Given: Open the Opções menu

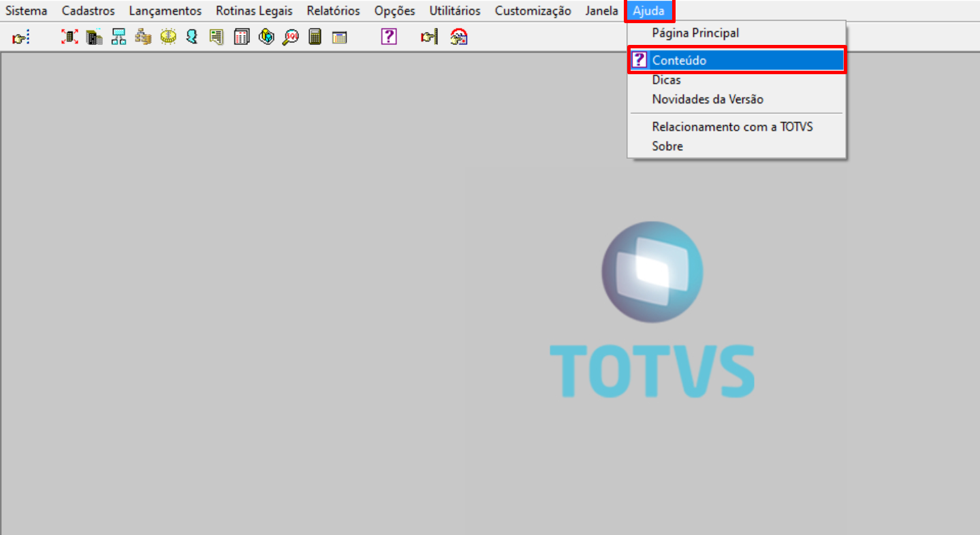Looking at the screenshot, I should [394, 11].
